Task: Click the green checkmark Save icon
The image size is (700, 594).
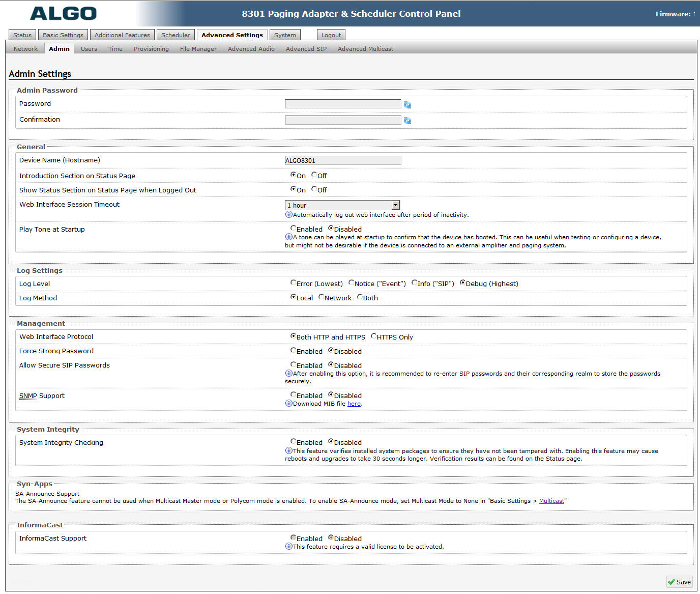Action: click(673, 582)
